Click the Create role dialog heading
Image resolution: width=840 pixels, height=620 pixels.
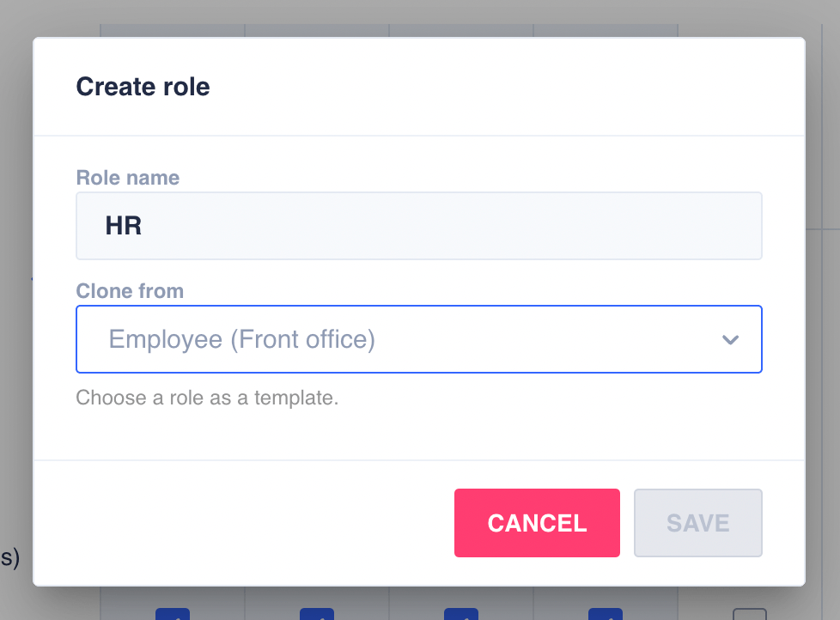point(143,87)
